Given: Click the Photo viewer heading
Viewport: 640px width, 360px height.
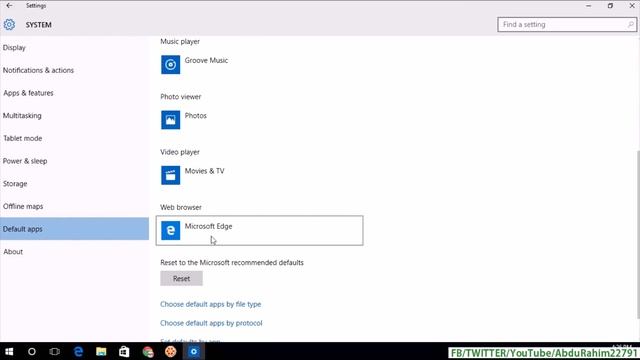Looking at the screenshot, I should coord(180,97).
